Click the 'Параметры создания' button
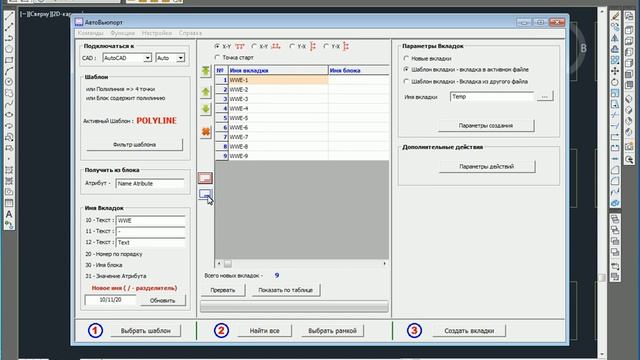Viewport: 640px width, 360px height. tap(486, 126)
